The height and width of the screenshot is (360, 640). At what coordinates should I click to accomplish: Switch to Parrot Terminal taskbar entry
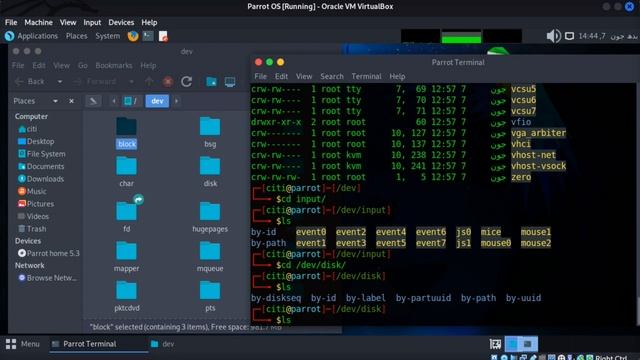click(x=98, y=344)
